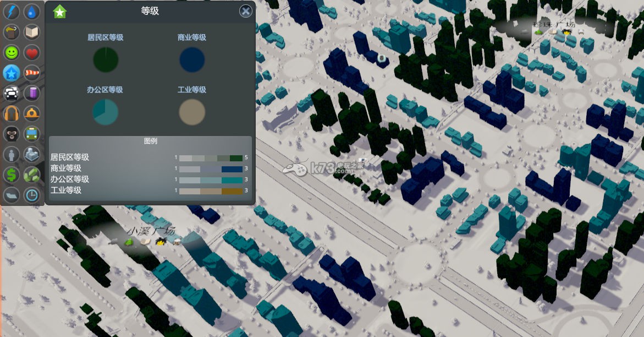Show the Garbage info view
This screenshot has height=337, width=644.
12,32
